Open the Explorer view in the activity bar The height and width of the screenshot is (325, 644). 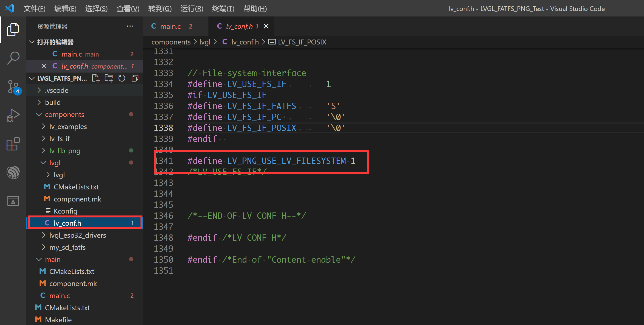(x=13, y=29)
